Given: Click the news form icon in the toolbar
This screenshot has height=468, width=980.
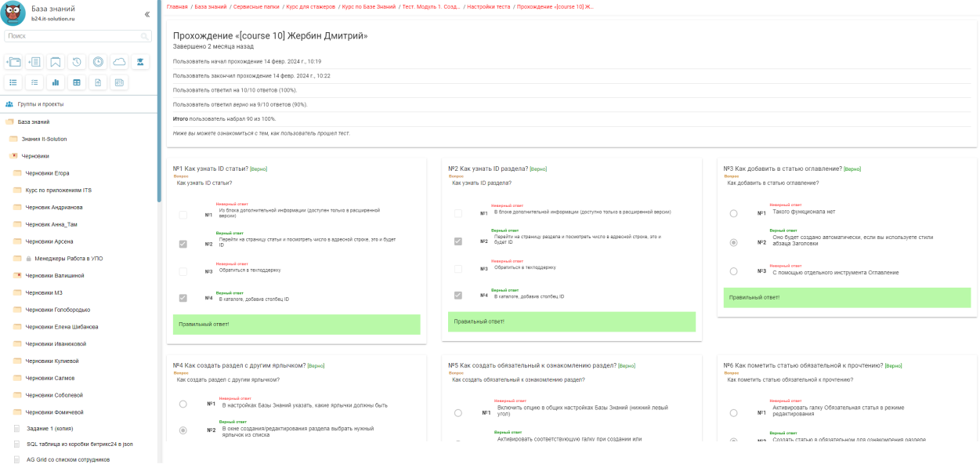Looking at the screenshot, I should pyautogui.click(x=119, y=82).
